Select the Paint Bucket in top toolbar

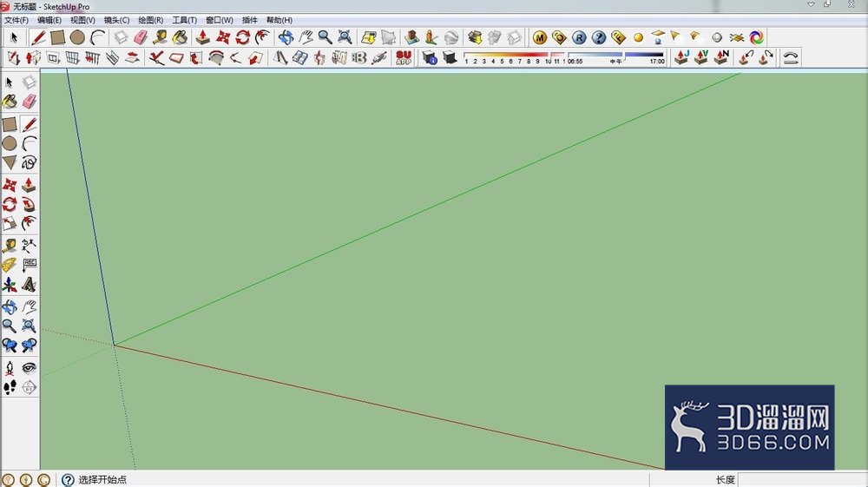180,37
